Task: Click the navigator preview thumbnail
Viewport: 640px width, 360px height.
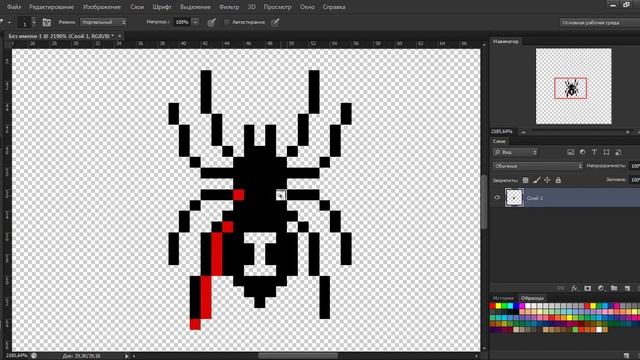Action: coord(573,86)
